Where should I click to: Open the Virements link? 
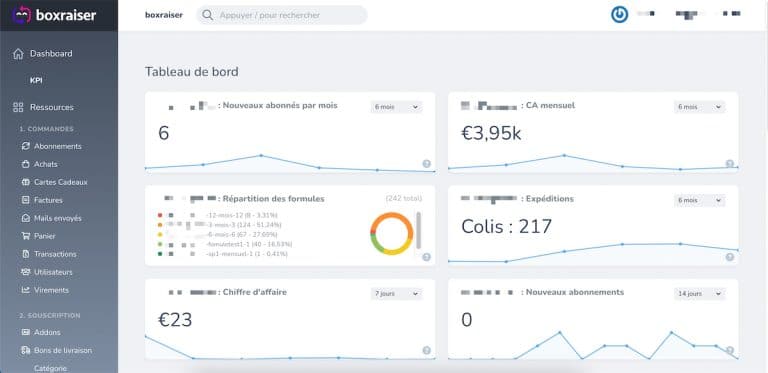point(51,290)
